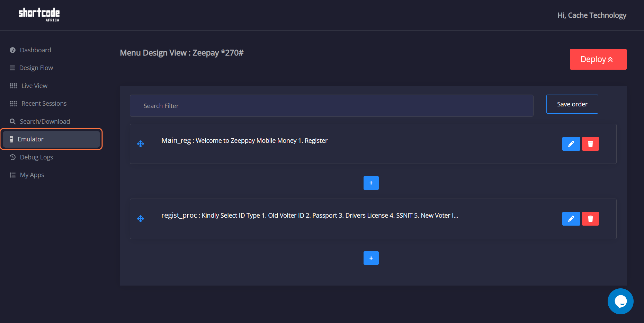Click the Menu Design View: Zeepay *270# heading
Viewport: 644px width, 323px height.
coord(182,53)
